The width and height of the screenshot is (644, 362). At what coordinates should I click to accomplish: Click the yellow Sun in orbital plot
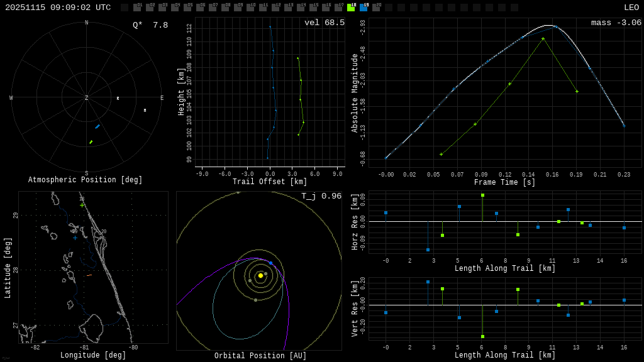click(x=260, y=275)
